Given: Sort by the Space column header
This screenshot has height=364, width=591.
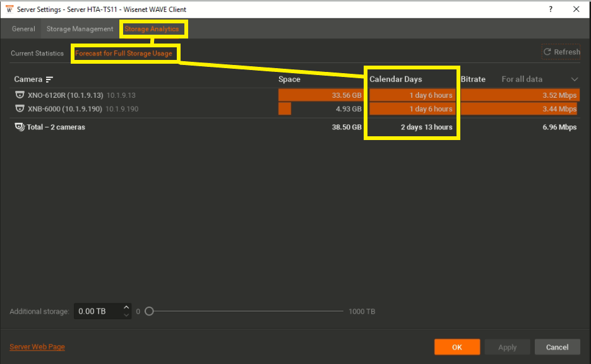Looking at the screenshot, I should (x=289, y=79).
